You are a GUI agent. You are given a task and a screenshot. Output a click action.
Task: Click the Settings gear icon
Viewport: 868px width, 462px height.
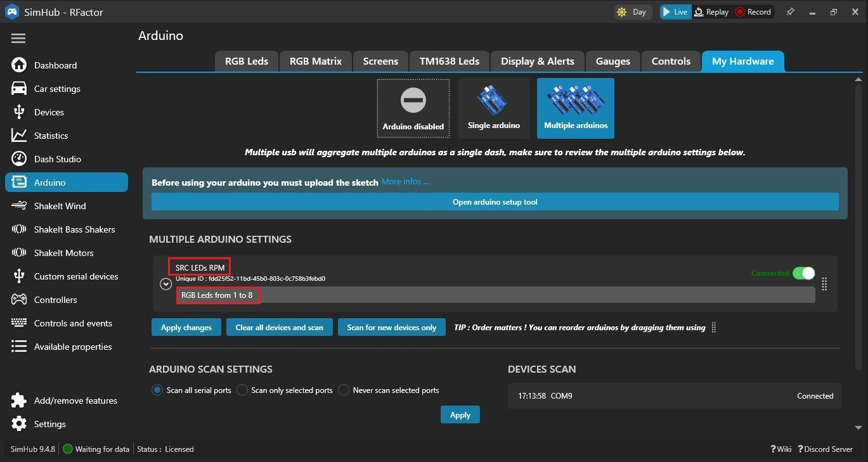19,424
